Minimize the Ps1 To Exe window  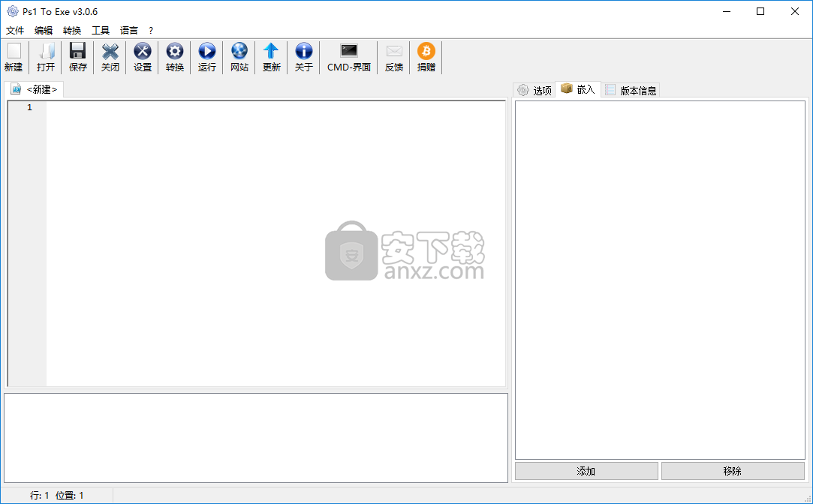point(727,11)
